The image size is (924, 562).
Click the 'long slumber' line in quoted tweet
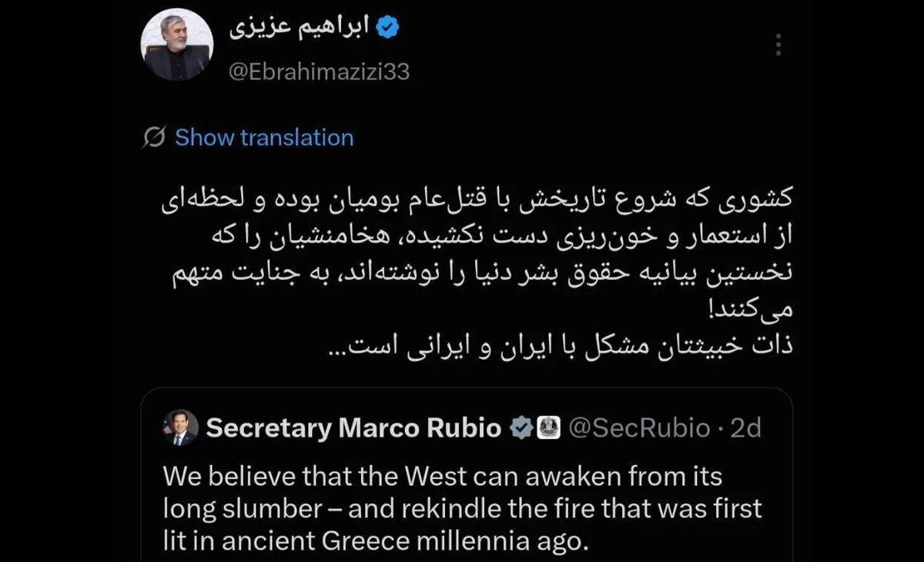point(463,508)
